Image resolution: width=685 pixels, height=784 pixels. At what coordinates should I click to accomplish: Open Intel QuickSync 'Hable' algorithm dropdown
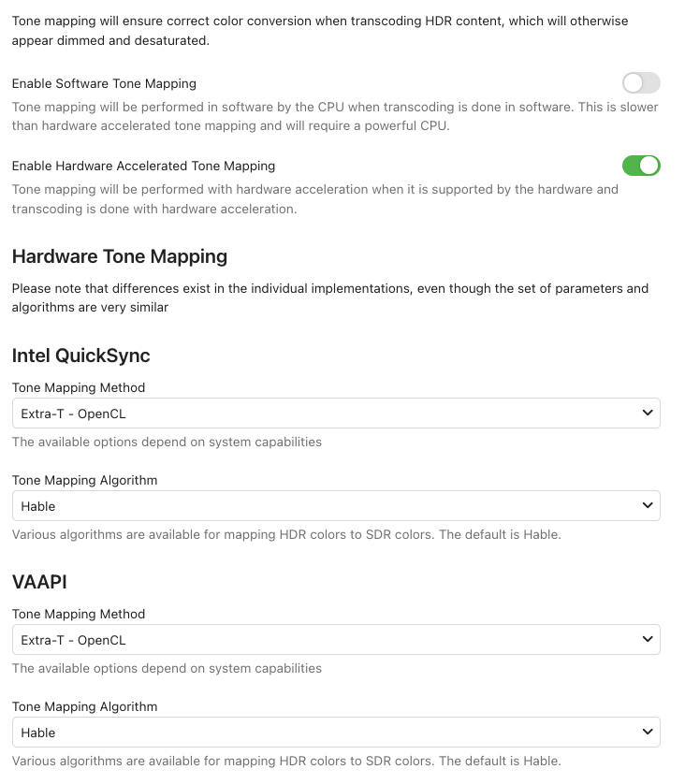click(336, 506)
